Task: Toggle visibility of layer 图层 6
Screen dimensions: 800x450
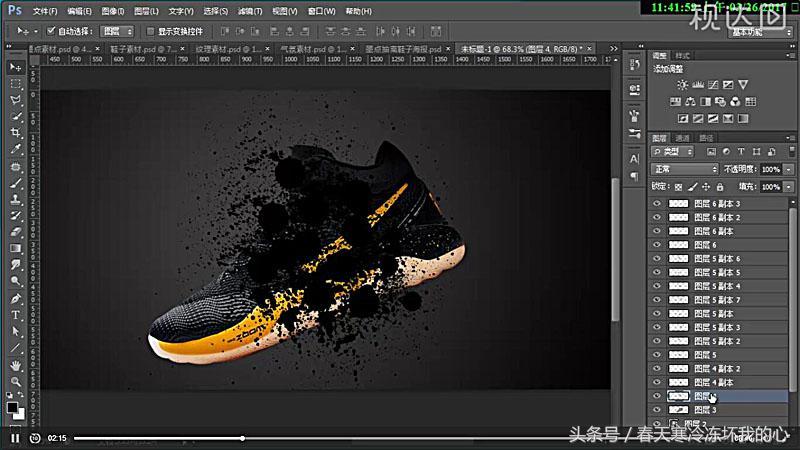Action: [657, 245]
